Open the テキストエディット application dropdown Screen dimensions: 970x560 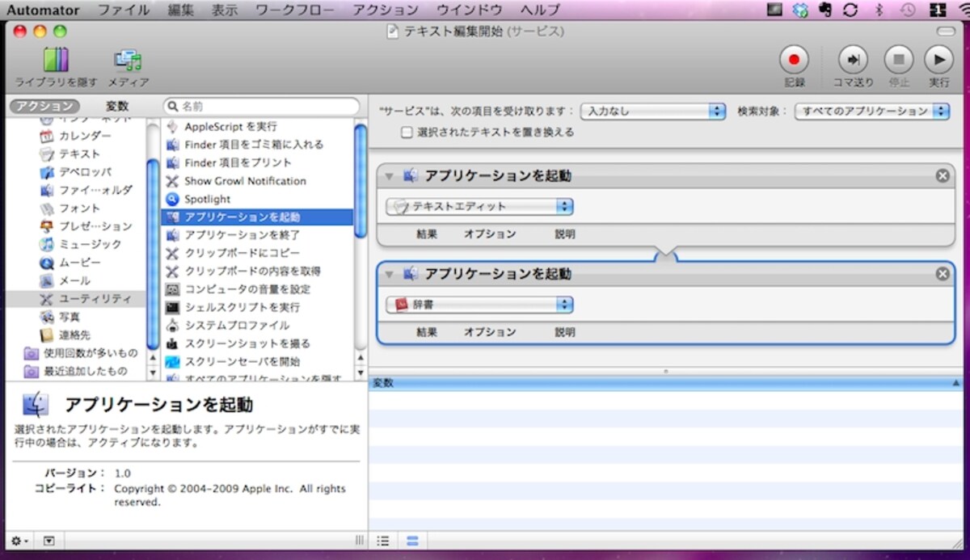pyautogui.click(x=479, y=206)
